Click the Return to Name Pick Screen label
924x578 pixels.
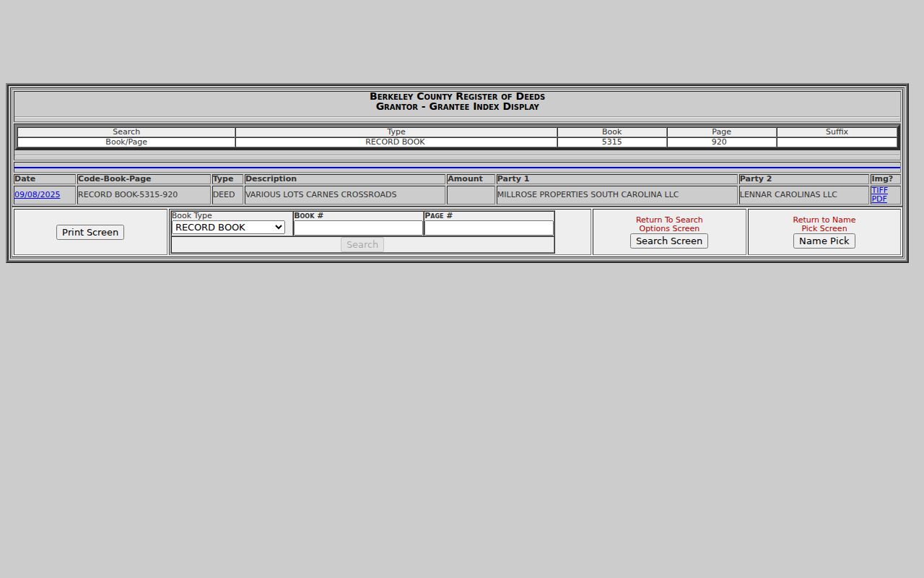point(824,224)
